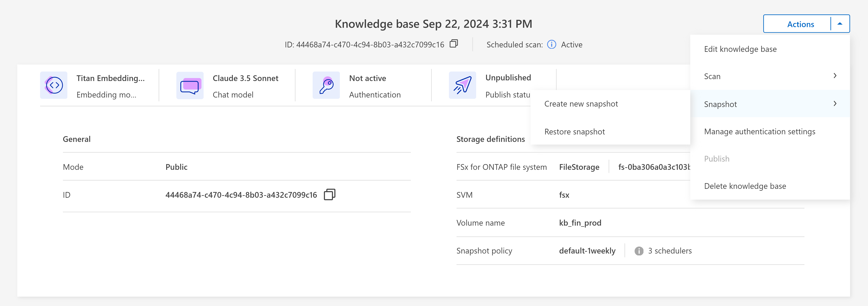This screenshot has width=868, height=306.
Task: Choose Create new snapshot option
Action: coord(581,104)
